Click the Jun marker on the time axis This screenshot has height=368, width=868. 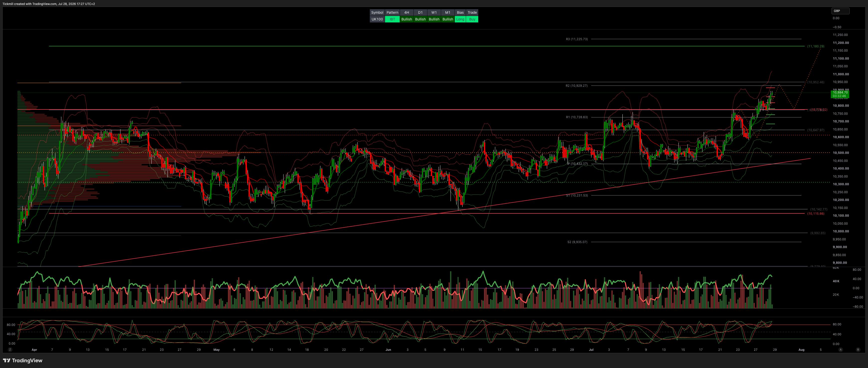(x=388, y=350)
